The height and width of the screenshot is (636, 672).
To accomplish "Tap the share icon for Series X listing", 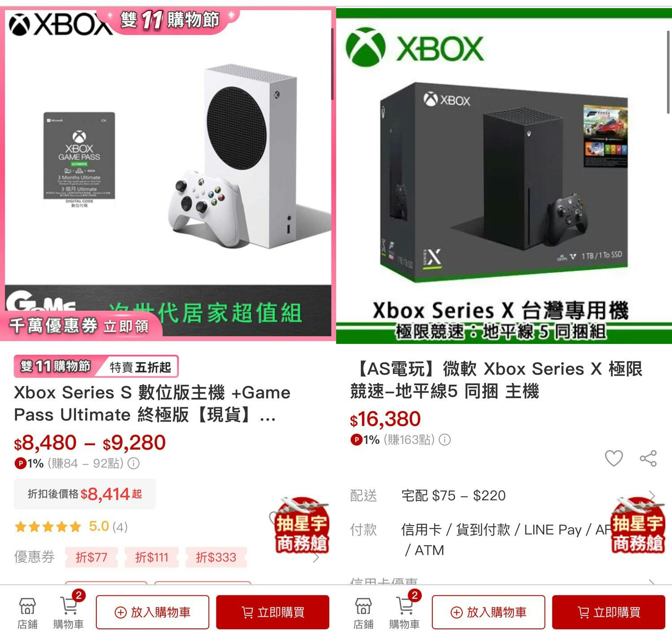I will [648, 458].
